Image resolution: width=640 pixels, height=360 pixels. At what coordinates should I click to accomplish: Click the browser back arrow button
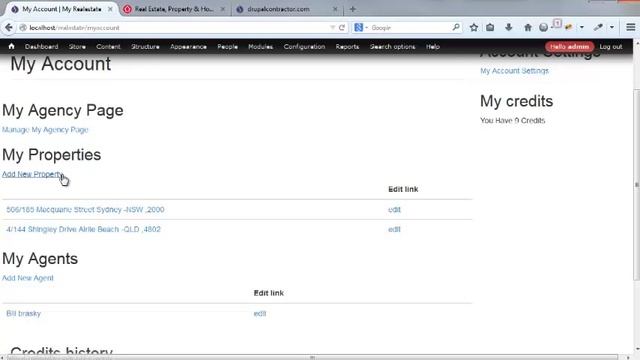pos(9,27)
